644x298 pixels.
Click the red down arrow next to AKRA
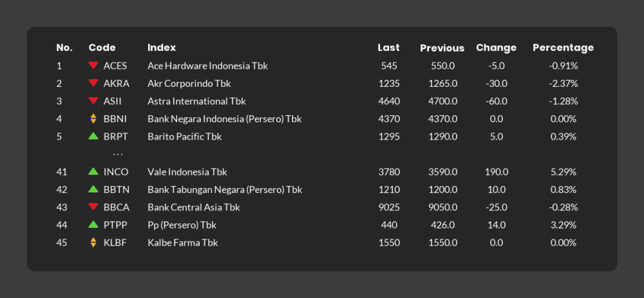[93, 83]
